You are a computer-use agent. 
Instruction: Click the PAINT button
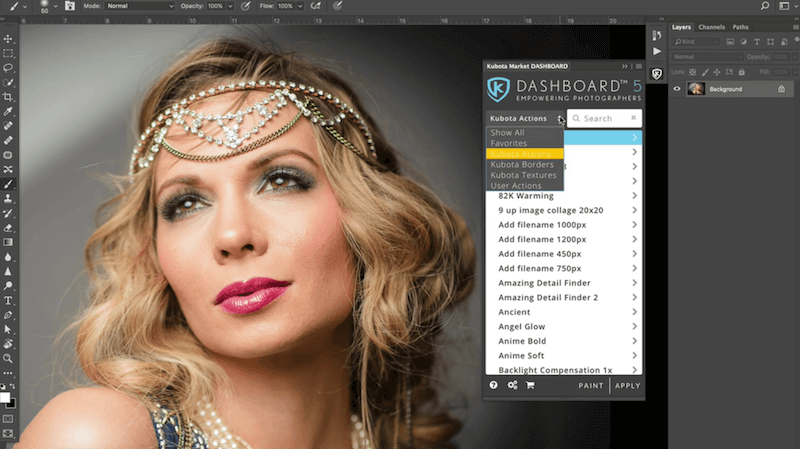point(591,386)
